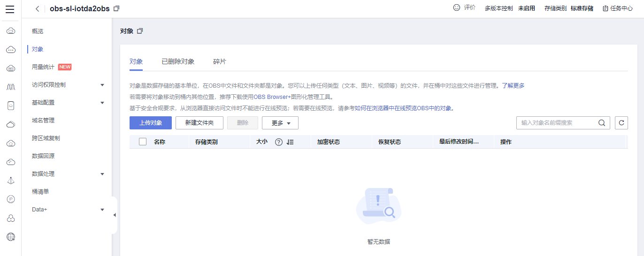Click the 暂无数据 empty state text

click(379, 242)
